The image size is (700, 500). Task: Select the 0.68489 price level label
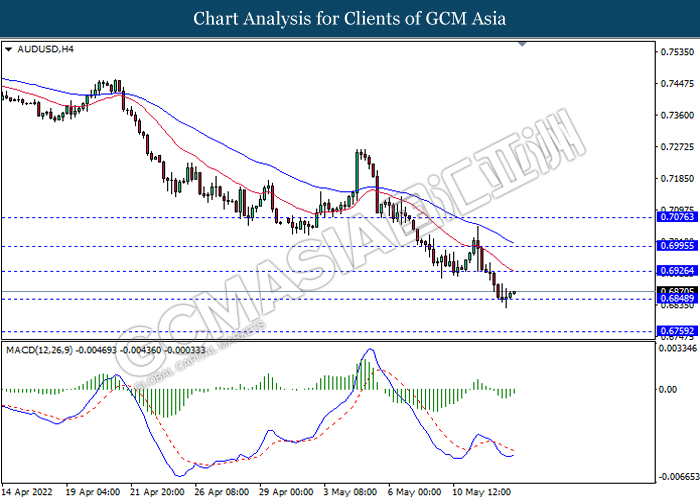[x=677, y=299]
